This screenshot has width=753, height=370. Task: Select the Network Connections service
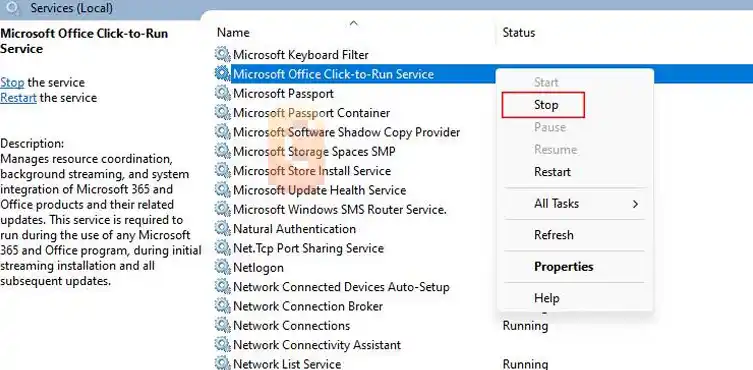291,326
